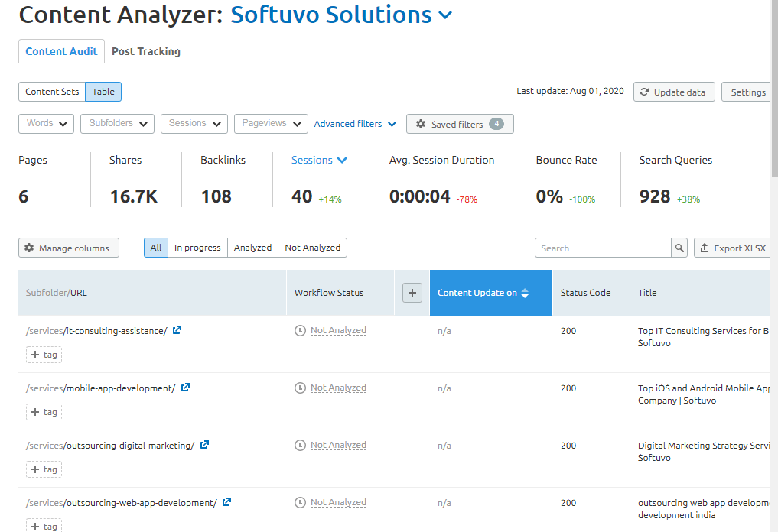Add tag to outsourcing-web-app-development page
This screenshot has height=532, width=778.
[x=44, y=526]
